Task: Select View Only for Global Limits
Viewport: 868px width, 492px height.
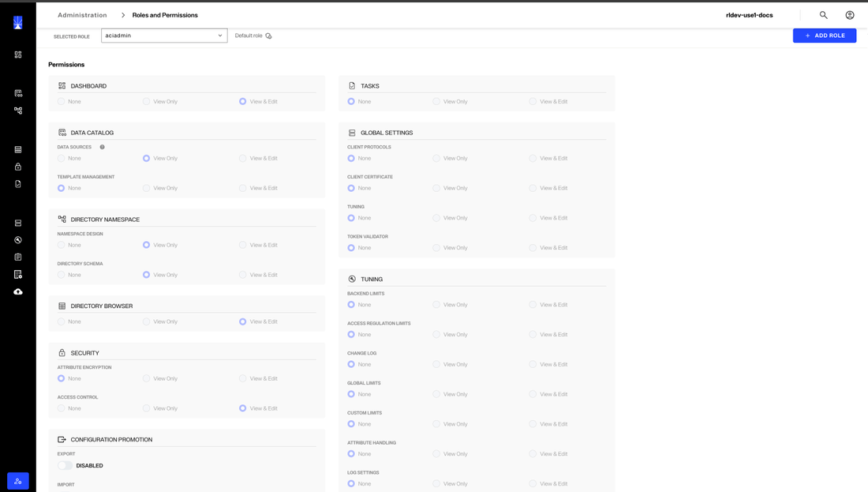Action: click(436, 394)
